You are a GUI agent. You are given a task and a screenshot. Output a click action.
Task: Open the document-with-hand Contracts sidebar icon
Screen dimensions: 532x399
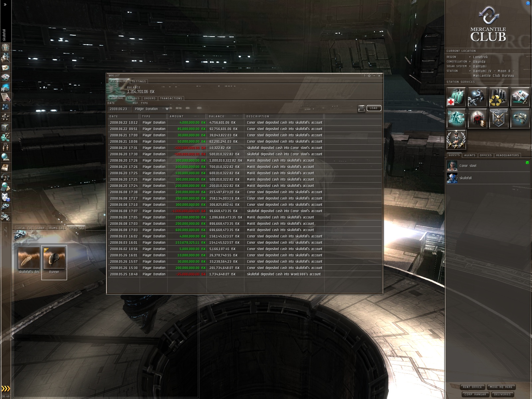click(5, 97)
